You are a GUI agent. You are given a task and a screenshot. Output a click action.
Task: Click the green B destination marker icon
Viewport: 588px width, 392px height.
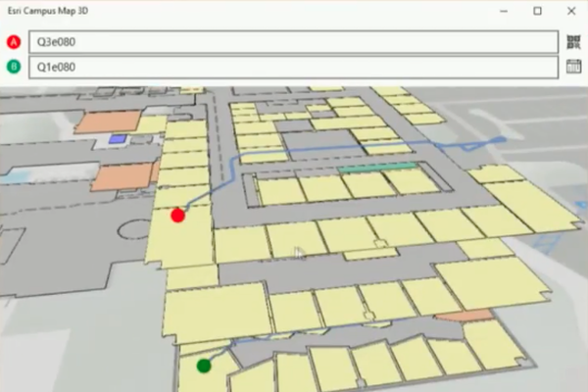14,67
